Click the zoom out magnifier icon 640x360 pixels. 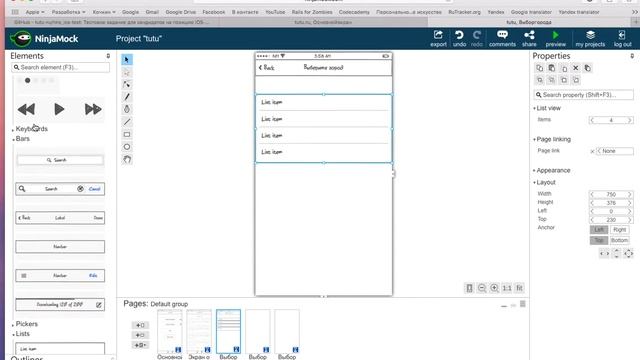point(482,288)
